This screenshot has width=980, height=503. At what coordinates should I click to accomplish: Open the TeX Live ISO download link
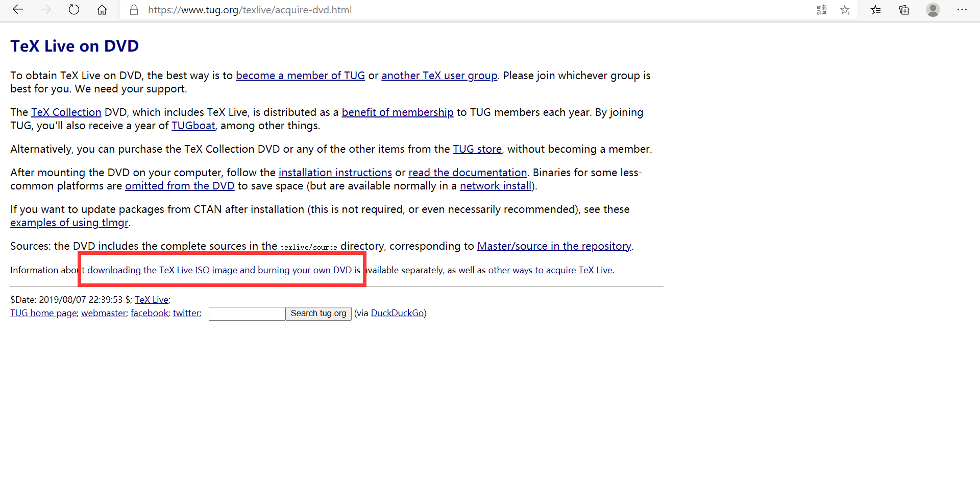click(x=219, y=270)
